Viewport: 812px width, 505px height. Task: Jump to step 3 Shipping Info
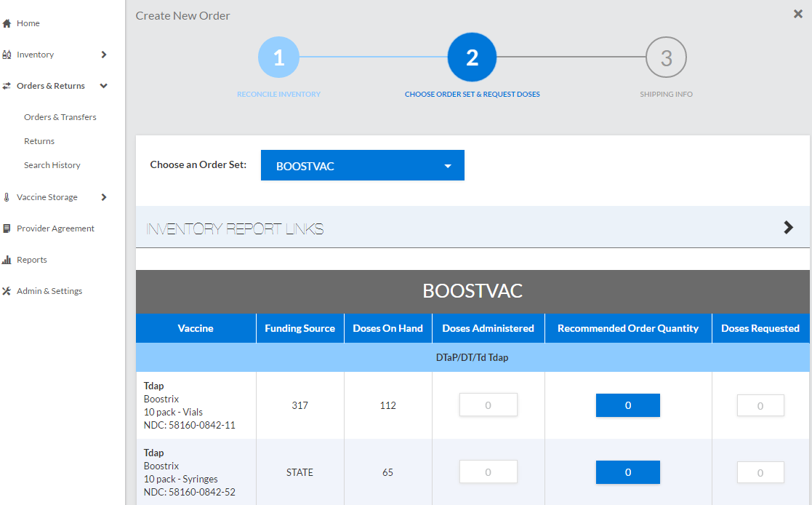point(666,57)
